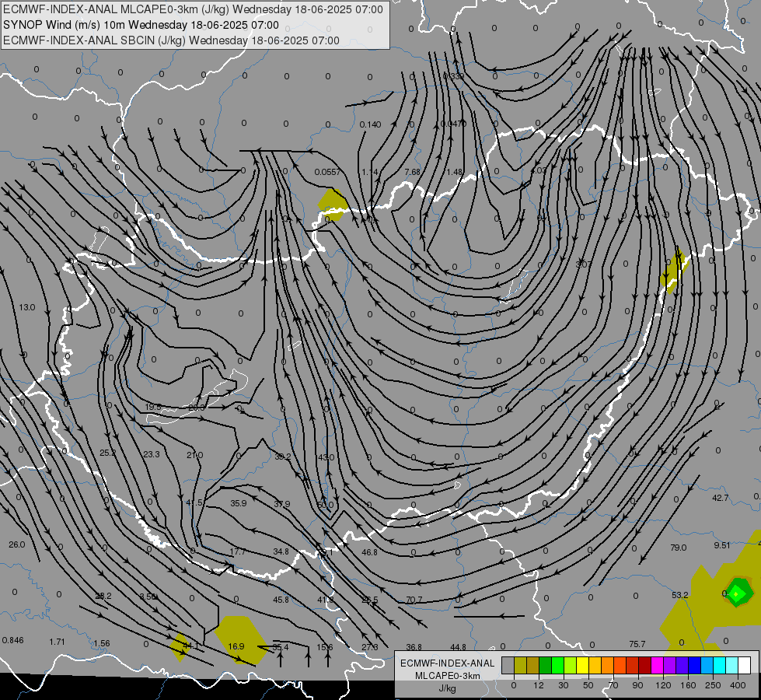Image resolution: width=761 pixels, height=700 pixels.
Task: Click the 0.846 grid value
Action: click(x=12, y=640)
